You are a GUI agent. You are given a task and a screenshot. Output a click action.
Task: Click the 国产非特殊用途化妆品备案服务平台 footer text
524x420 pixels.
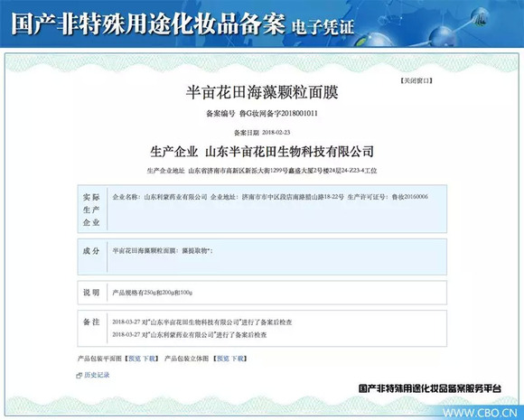coord(430,388)
